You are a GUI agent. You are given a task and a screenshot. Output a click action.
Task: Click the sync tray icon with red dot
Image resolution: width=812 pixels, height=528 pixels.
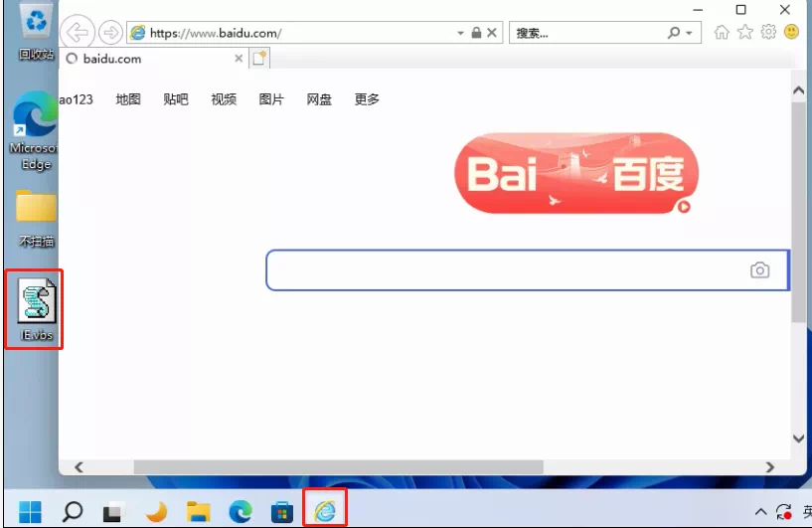pos(783,512)
